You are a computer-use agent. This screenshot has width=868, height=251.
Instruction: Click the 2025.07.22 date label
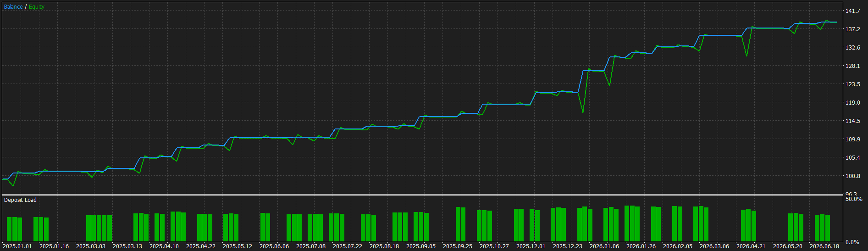348,246
